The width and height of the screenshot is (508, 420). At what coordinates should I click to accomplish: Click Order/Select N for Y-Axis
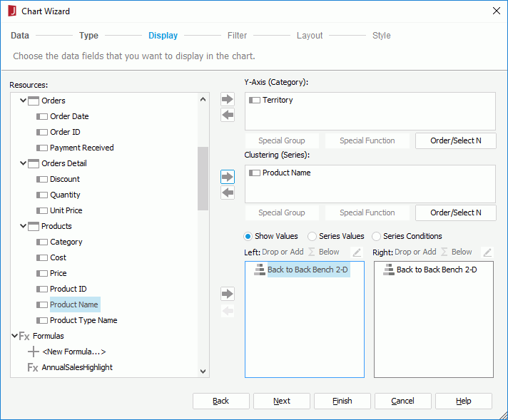click(455, 141)
